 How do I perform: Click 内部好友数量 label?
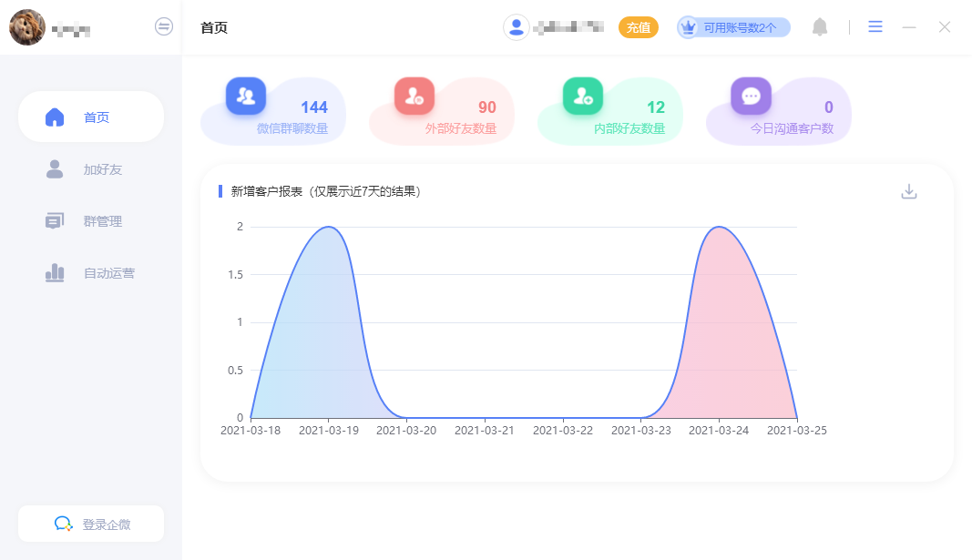(x=629, y=128)
